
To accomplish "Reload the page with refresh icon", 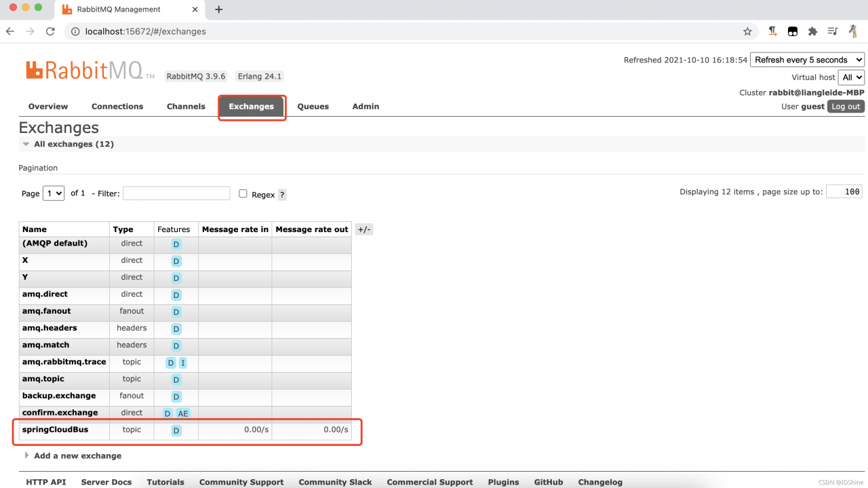I will pos(50,31).
